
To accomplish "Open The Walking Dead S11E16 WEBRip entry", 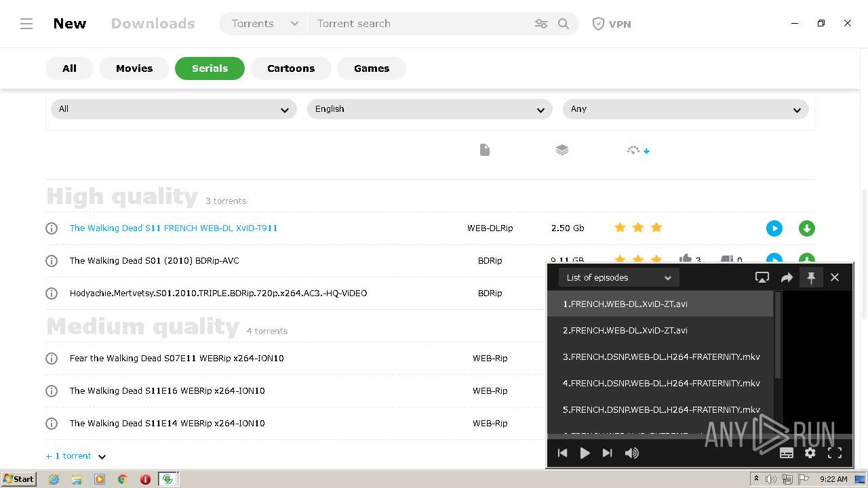I will click(x=167, y=391).
